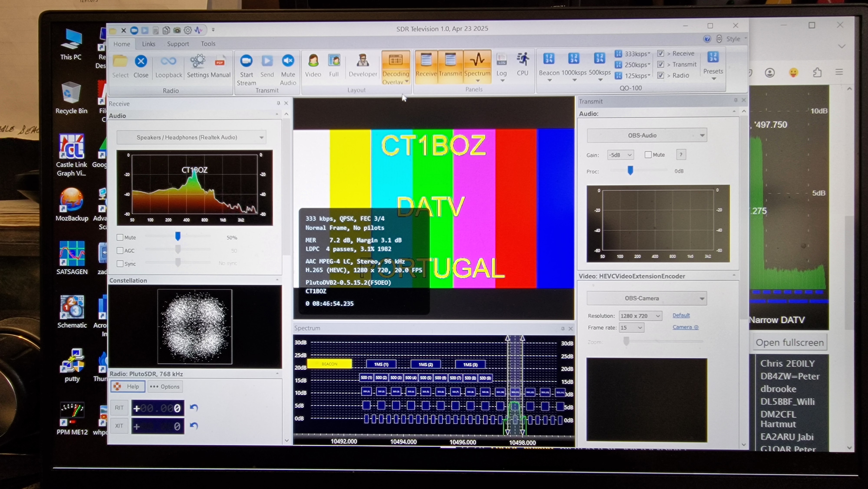
Task: Uncheck the > Radio checkbox in QO-100
Action: [661, 75]
